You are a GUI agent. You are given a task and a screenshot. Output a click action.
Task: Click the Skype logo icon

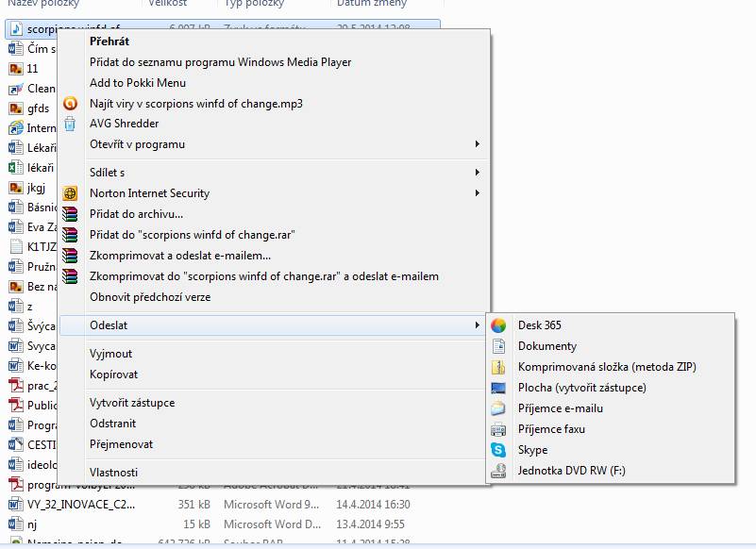click(x=498, y=450)
